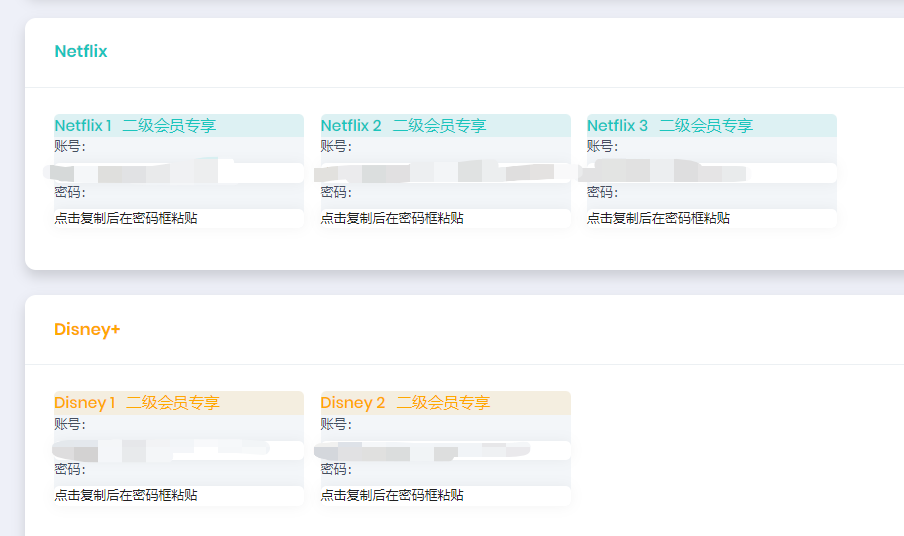Viewport: 904px width, 536px height.
Task: Click Netflix 2 password copy field
Action: (446, 218)
